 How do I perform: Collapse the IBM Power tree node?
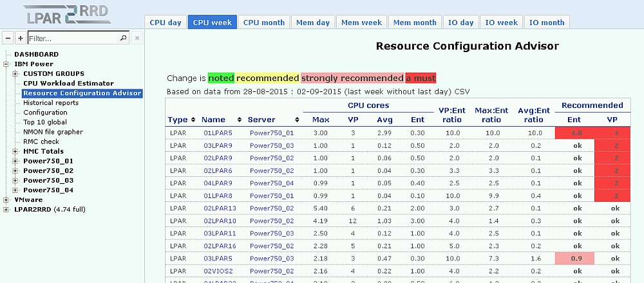coord(6,64)
